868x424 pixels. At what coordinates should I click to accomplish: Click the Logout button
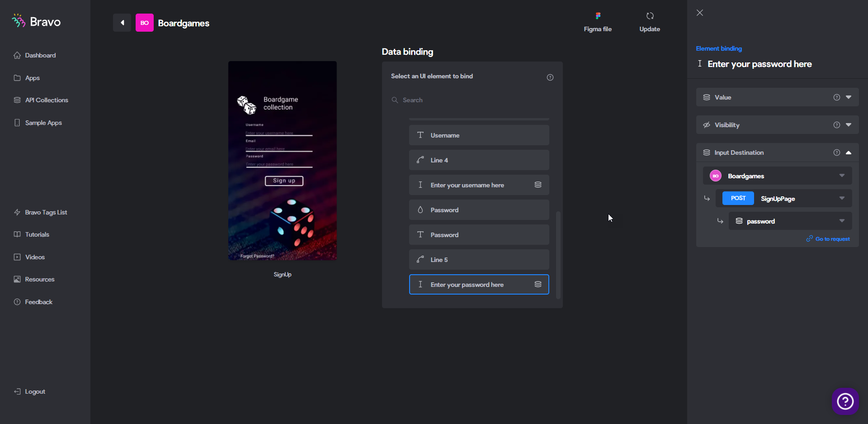click(x=29, y=391)
